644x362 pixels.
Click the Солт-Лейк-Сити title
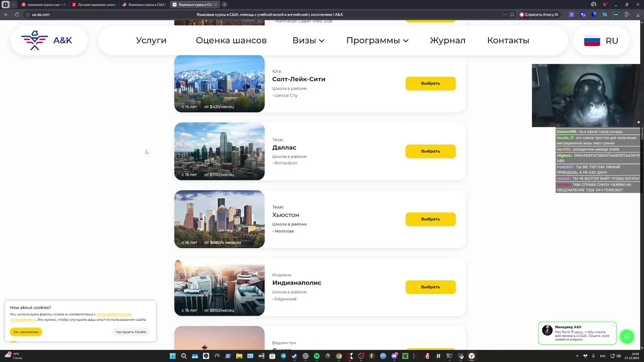299,79
